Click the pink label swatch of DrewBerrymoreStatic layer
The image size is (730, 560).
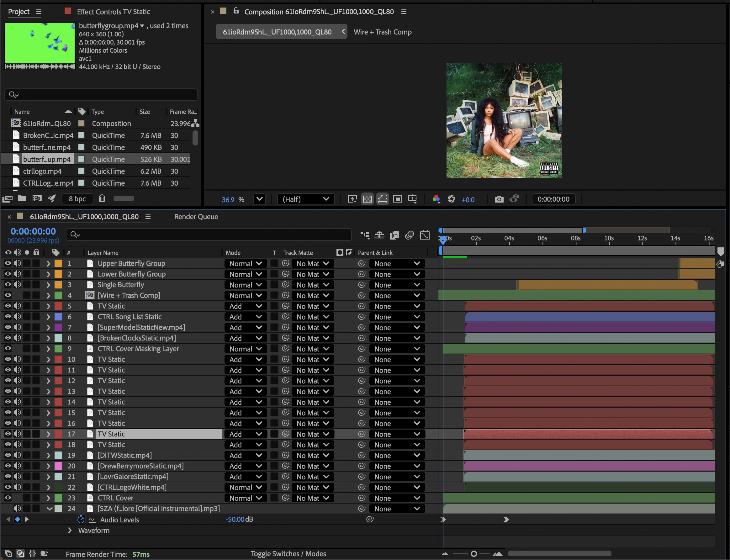coord(58,466)
